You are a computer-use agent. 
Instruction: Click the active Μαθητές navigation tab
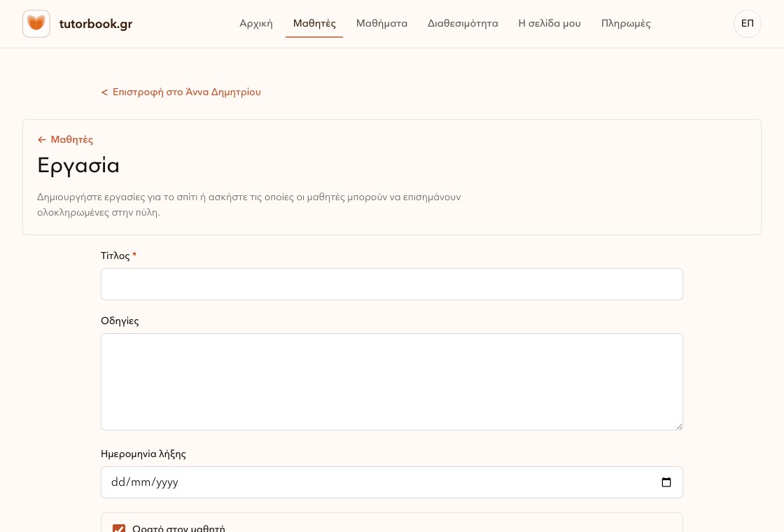314,24
